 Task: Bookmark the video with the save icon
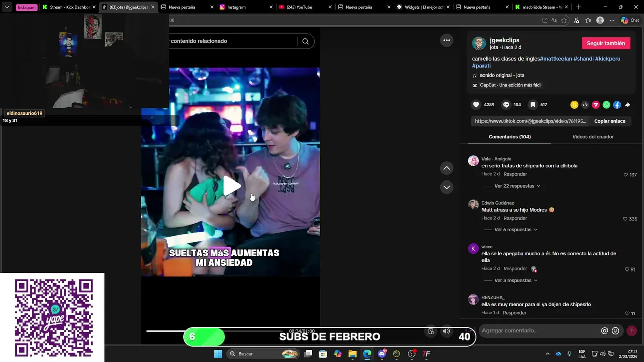click(x=533, y=105)
